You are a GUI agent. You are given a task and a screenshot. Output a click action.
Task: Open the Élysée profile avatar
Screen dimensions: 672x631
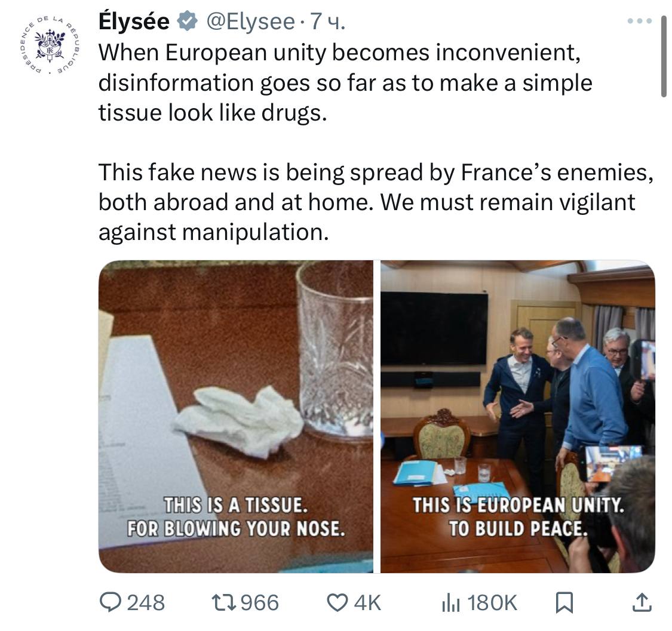50,46
